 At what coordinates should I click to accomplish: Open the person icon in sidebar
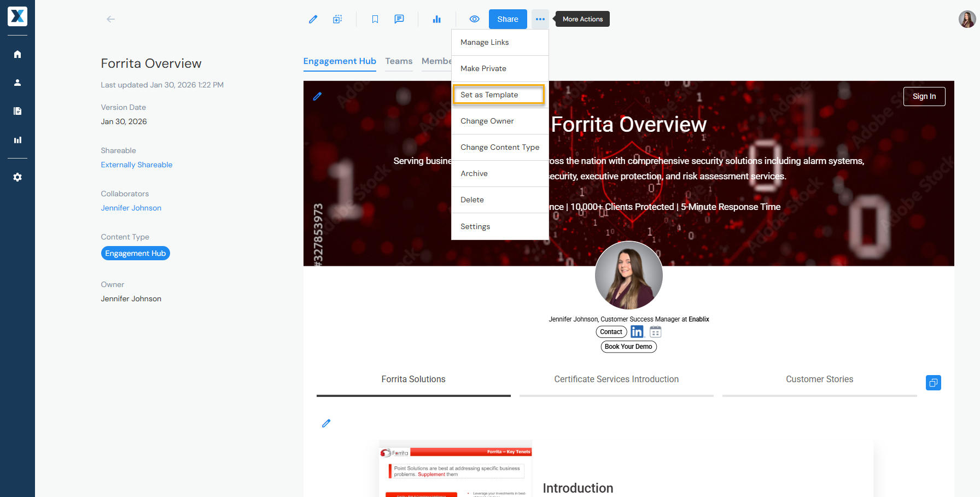pyautogui.click(x=17, y=83)
